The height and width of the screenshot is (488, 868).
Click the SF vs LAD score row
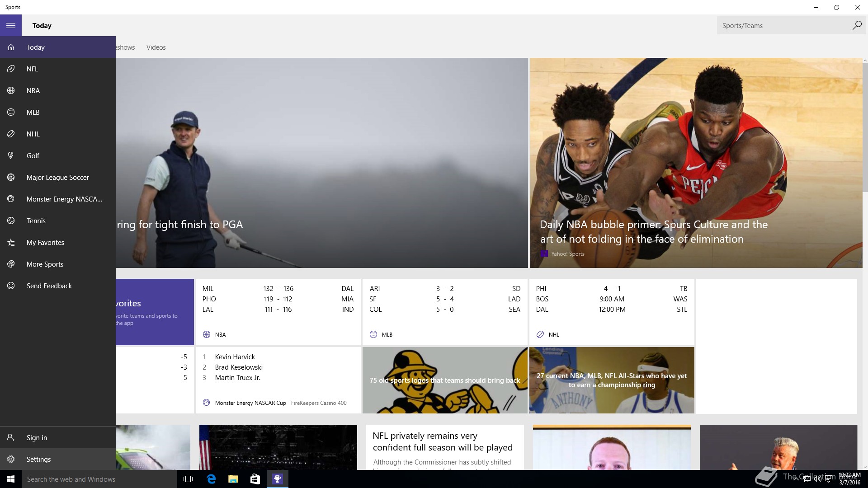pos(445,299)
